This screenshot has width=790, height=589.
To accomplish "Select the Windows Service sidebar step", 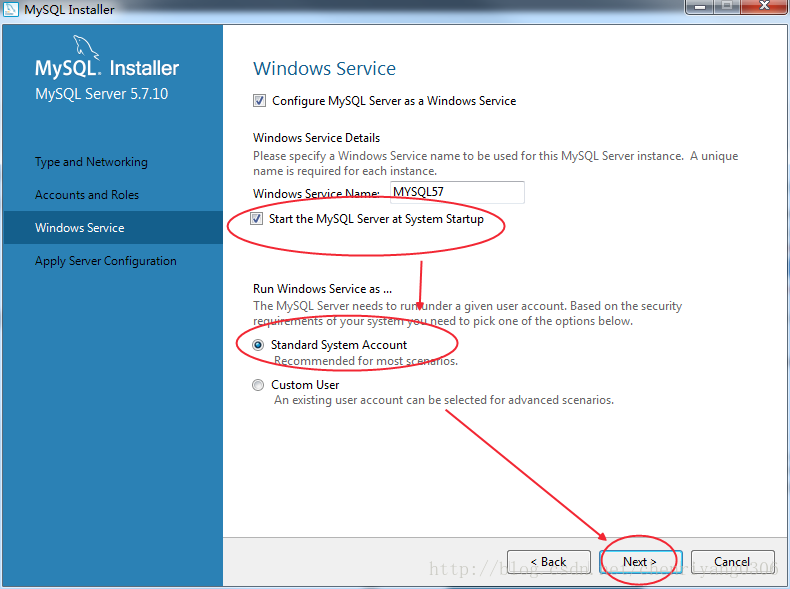I will (x=113, y=228).
